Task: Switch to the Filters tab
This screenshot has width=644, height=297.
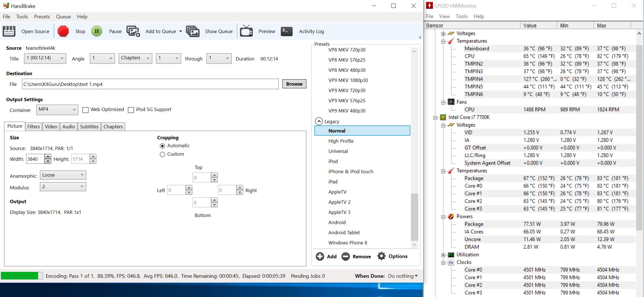Action: [34, 127]
